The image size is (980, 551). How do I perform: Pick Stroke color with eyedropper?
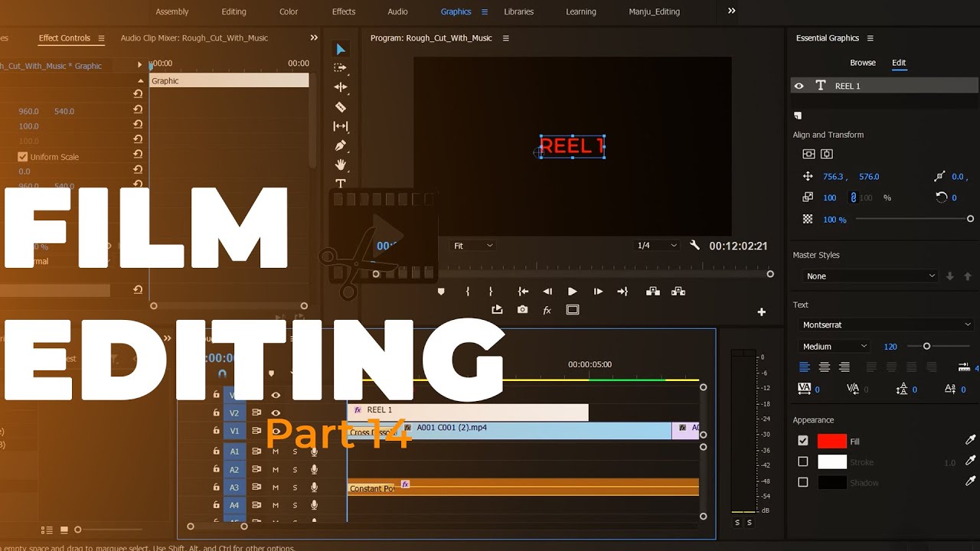[971, 461]
